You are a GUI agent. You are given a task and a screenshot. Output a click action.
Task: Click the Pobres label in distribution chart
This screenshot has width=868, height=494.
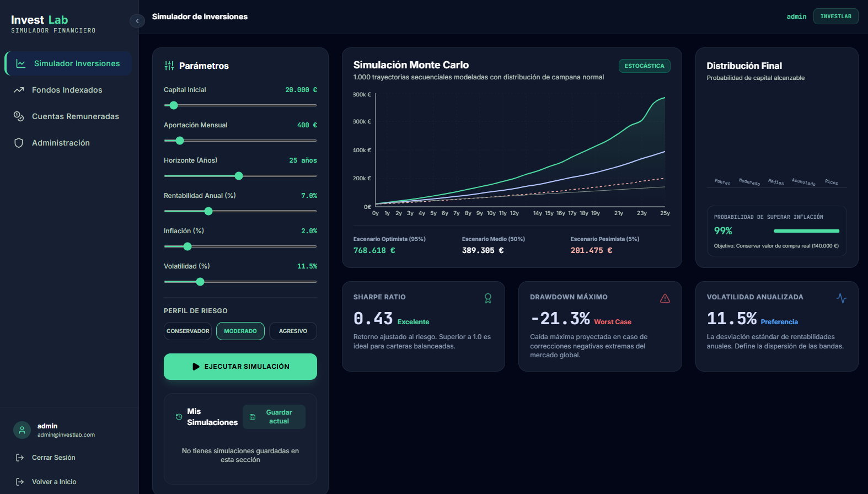click(x=722, y=182)
